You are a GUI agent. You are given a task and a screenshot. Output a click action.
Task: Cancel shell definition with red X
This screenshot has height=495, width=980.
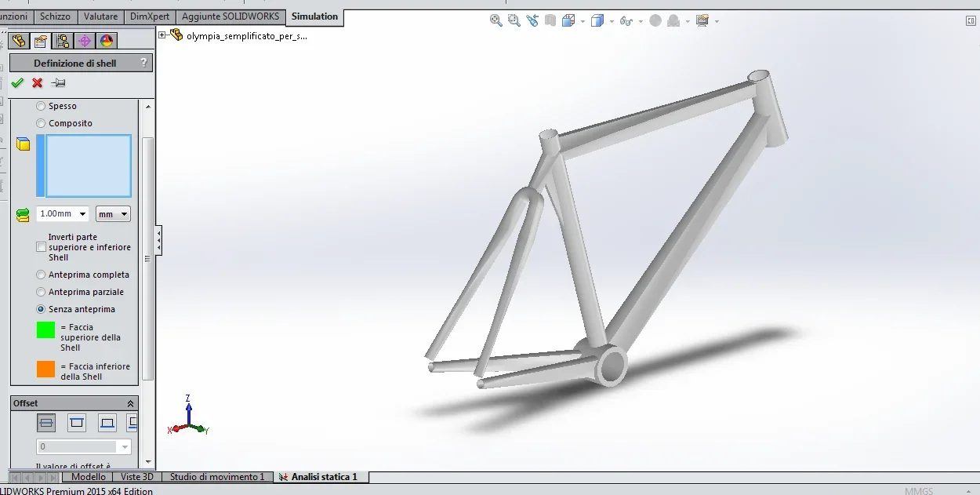(37, 83)
